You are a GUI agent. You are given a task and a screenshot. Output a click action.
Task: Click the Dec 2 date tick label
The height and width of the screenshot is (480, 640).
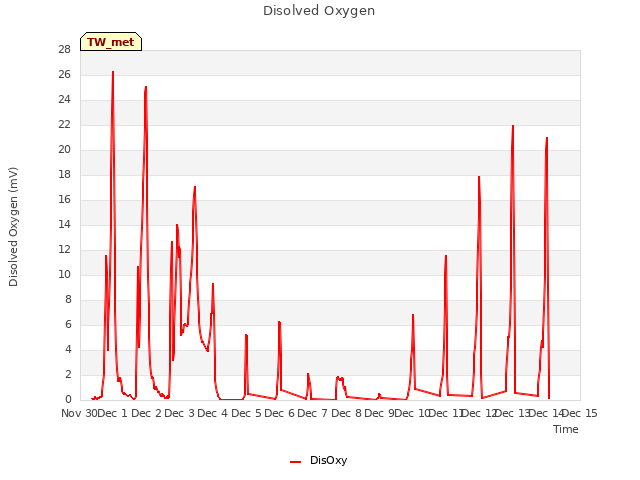tap(147, 413)
